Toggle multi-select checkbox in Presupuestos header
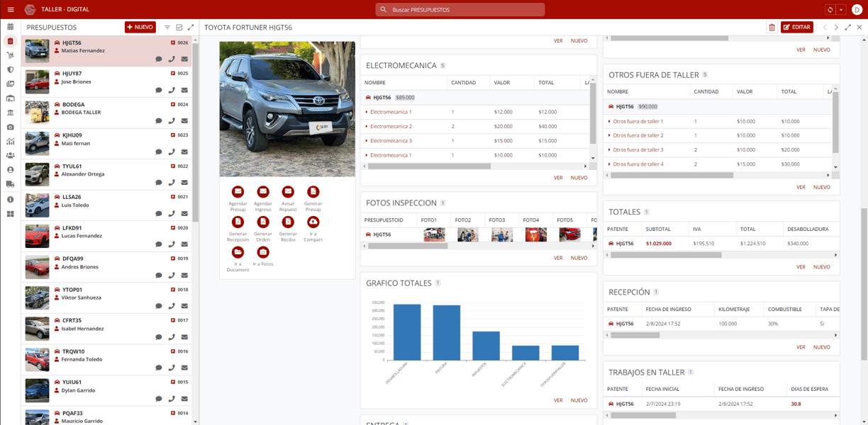The height and width of the screenshot is (425, 868). 179,28
